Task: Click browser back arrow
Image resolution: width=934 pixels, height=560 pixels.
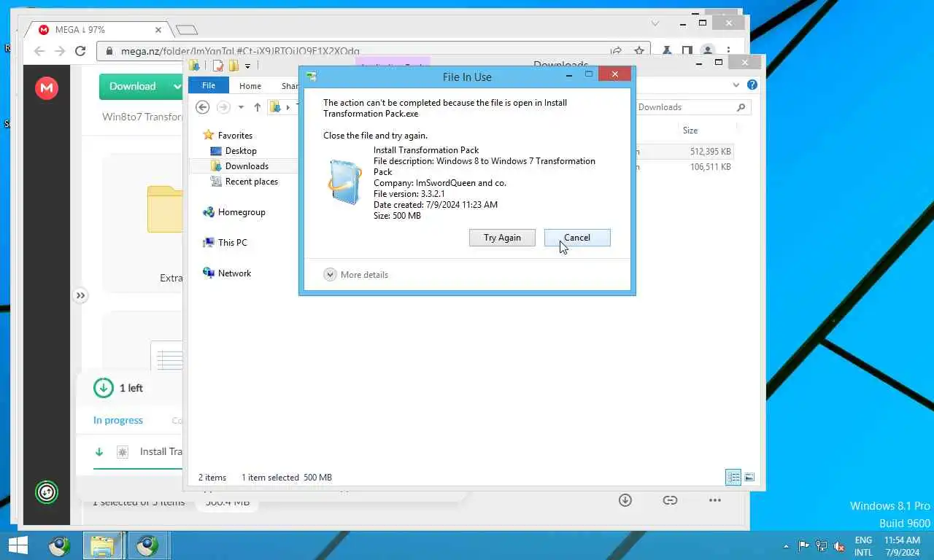Action: click(39, 51)
